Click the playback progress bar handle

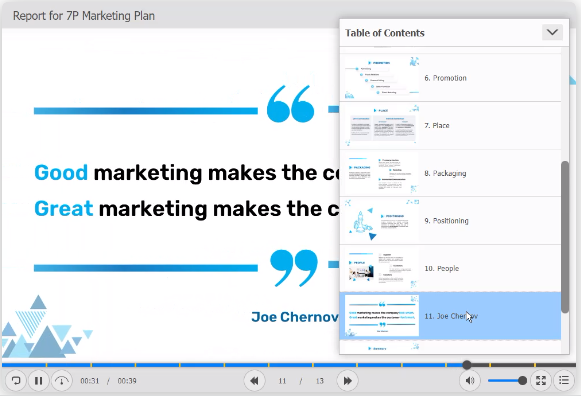tap(467, 365)
